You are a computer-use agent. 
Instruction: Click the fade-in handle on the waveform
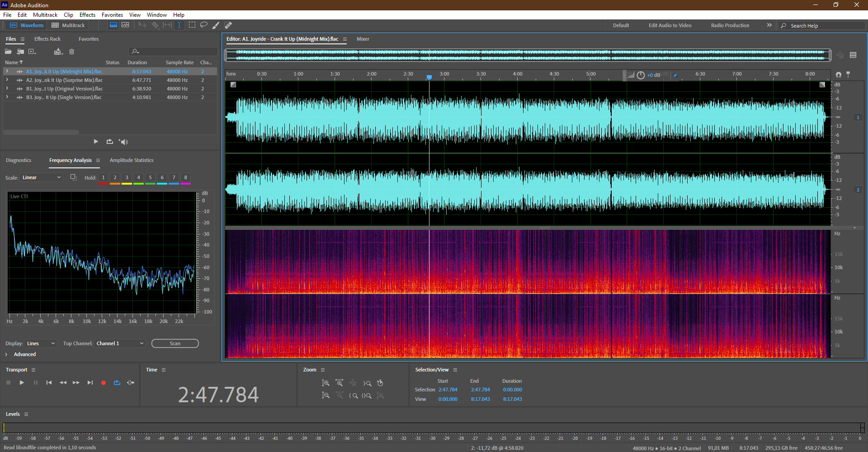(x=233, y=85)
